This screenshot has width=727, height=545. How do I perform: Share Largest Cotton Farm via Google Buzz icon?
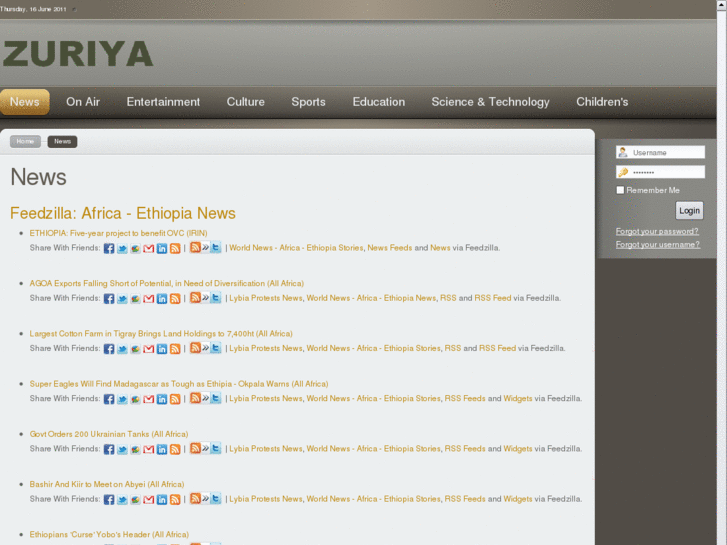click(x=135, y=348)
